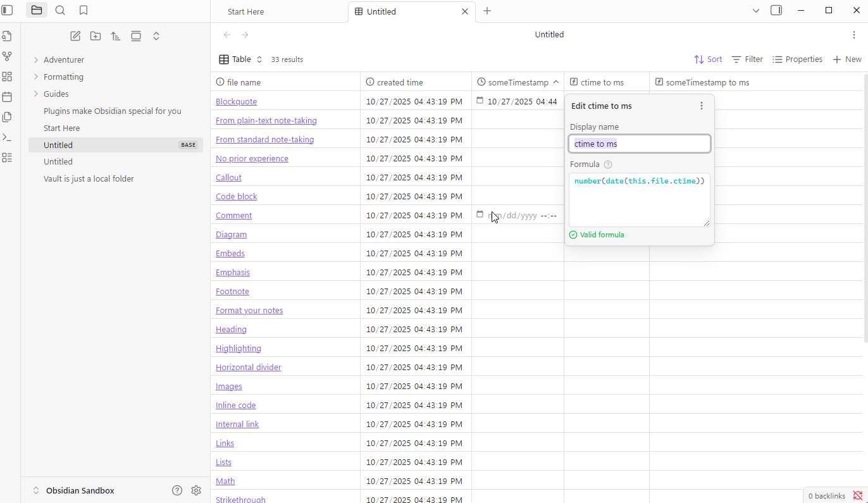Image resolution: width=868 pixels, height=503 pixels.
Task: Open the Blockquote note link
Action: pos(236,101)
